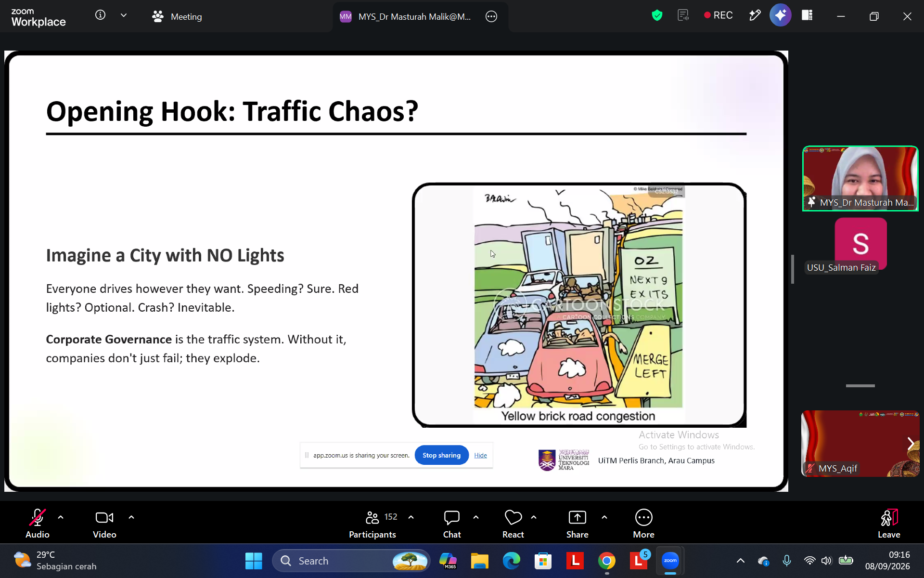This screenshot has height=578, width=924.
Task: Expand audio settings caret
Action: (61, 517)
